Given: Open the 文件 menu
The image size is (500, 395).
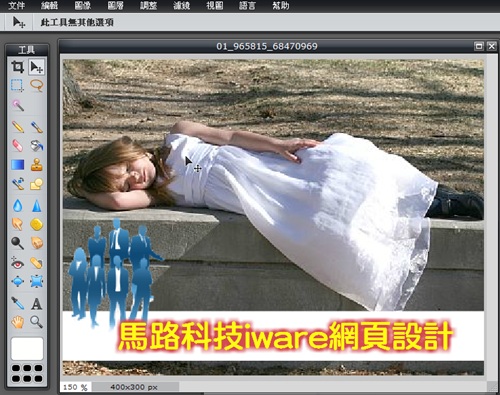Looking at the screenshot, I should (x=16, y=6).
